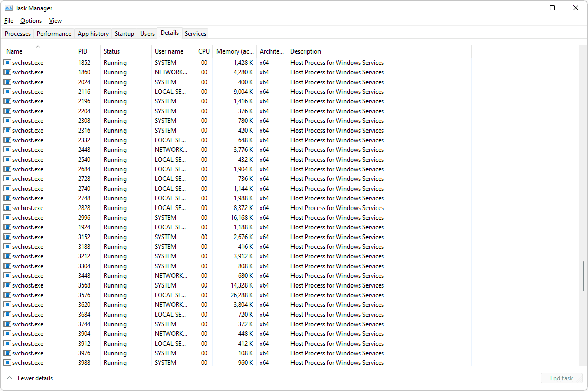The width and height of the screenshot is (588, 391).
Task: Click the svchost.exe icon for PID 3448
Action: tap(7, 275)
